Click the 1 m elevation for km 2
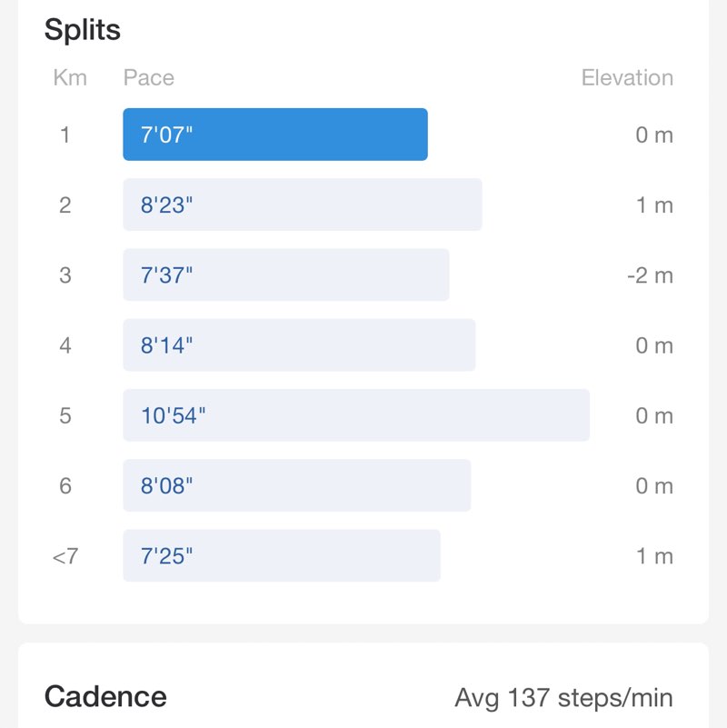Screen dimensions: 727x728 (x=654, y=205)
